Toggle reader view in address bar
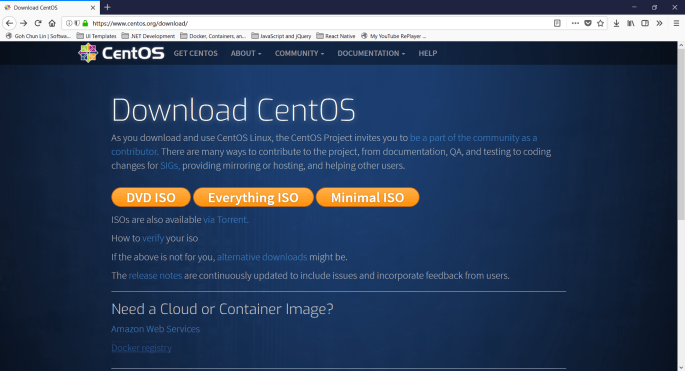This screenshot has height=371, width=685. tap(557, 23)
